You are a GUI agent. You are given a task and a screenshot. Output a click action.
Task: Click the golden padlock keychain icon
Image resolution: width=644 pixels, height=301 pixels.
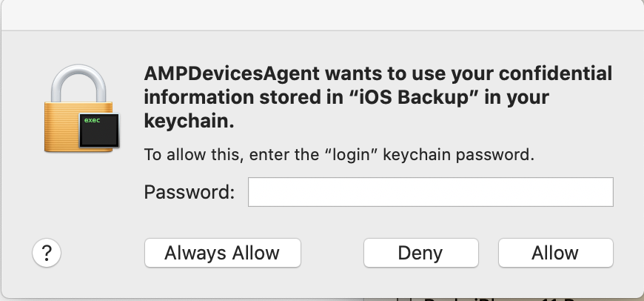[81, 113]
